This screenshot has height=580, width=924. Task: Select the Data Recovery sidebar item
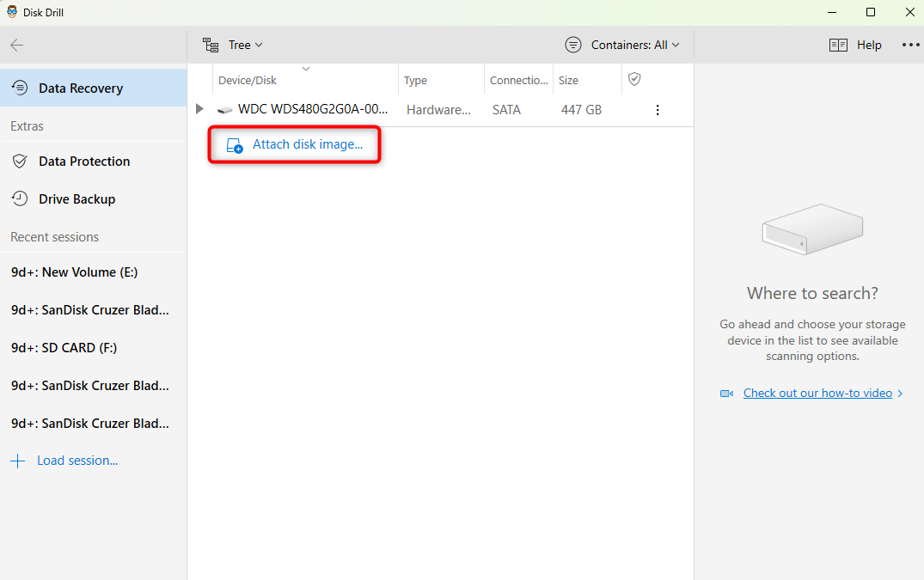[93, 88]
